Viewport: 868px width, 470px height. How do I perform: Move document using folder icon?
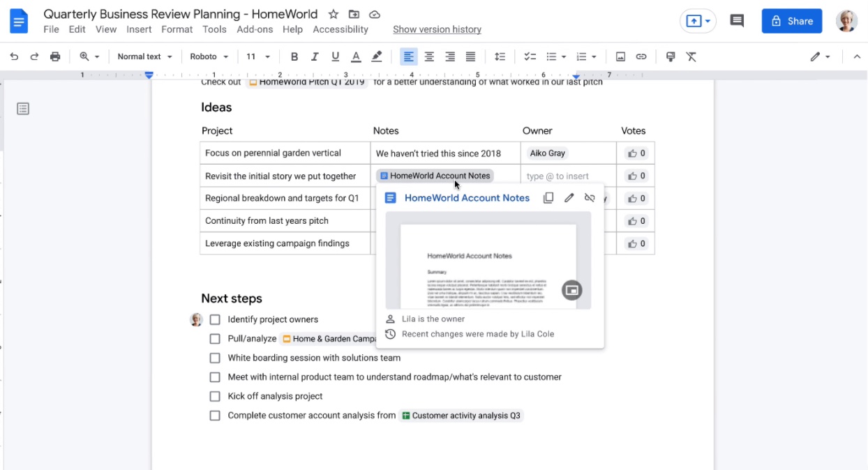tap(354, 14)
